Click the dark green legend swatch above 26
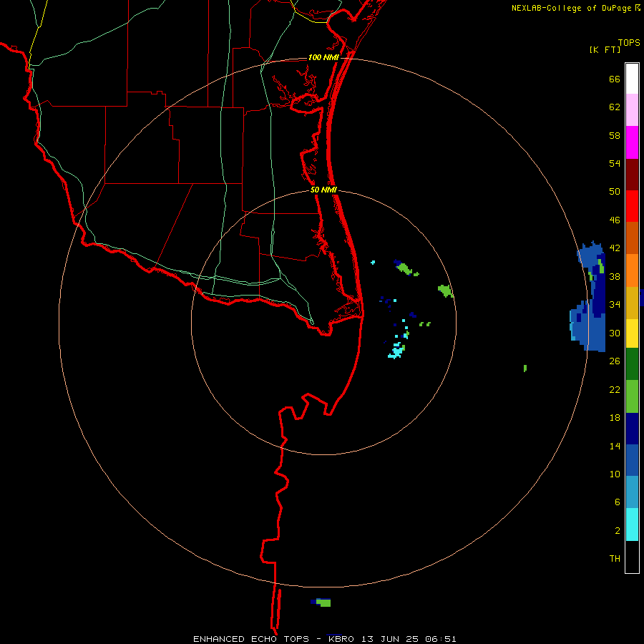 point(632,364)
